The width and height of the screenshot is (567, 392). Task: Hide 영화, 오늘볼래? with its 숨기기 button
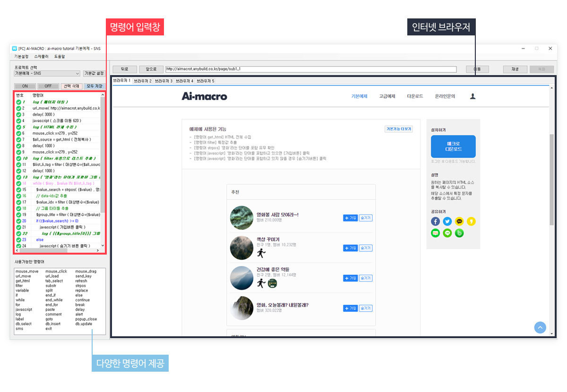[x=366, y=308]
